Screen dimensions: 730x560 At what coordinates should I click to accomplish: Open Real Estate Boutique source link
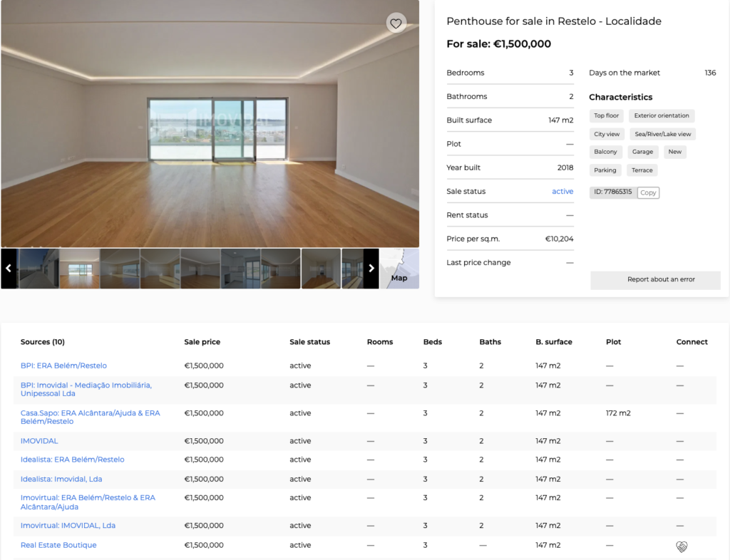click(58, 545)
